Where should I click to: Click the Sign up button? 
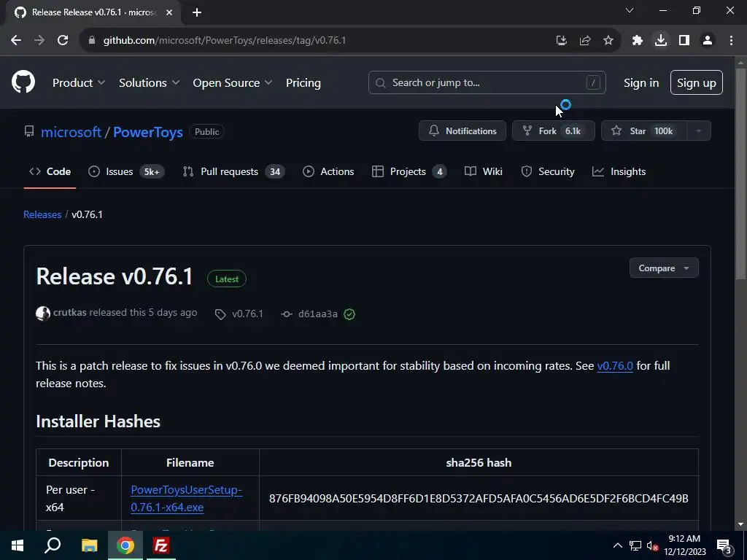(x=696, y=83)
